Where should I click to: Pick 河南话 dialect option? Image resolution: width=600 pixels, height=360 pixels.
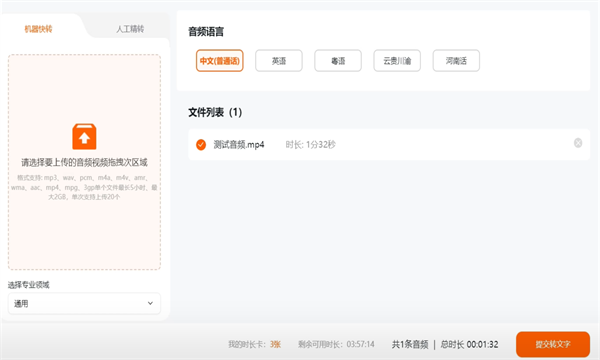pyautogui.click(x=456, y=60)
